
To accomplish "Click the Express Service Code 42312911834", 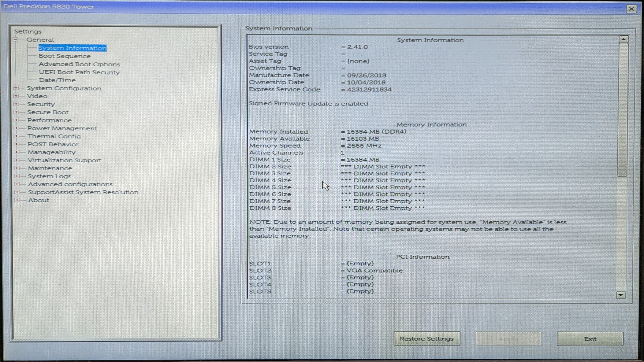I will (369, 89).
